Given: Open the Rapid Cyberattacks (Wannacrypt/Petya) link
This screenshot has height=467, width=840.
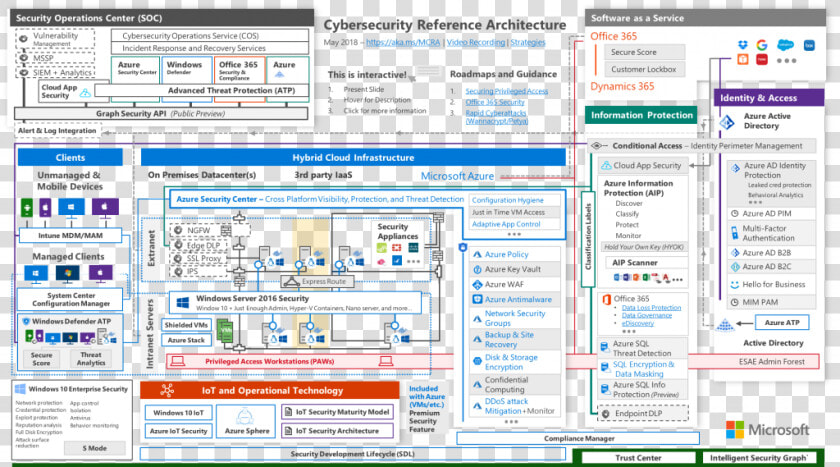Looking at the screenshot, I should click(496, 117).
